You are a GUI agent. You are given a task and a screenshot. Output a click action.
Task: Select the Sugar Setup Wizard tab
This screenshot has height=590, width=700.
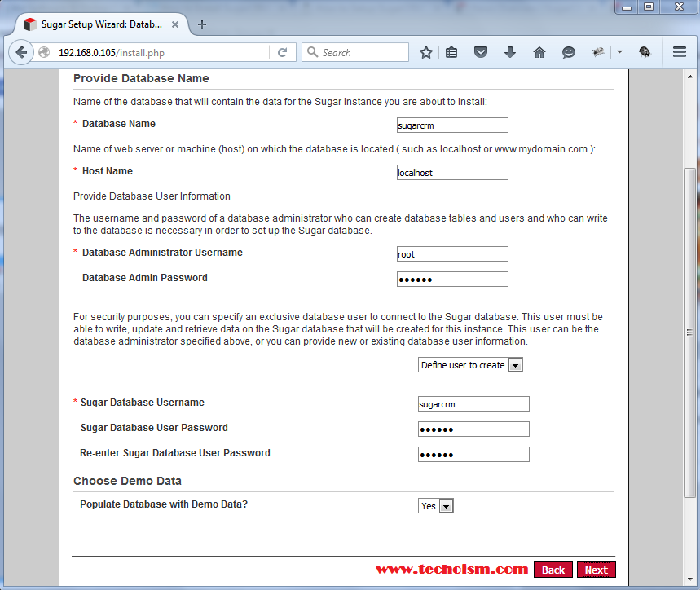click(x=101, y=24)
